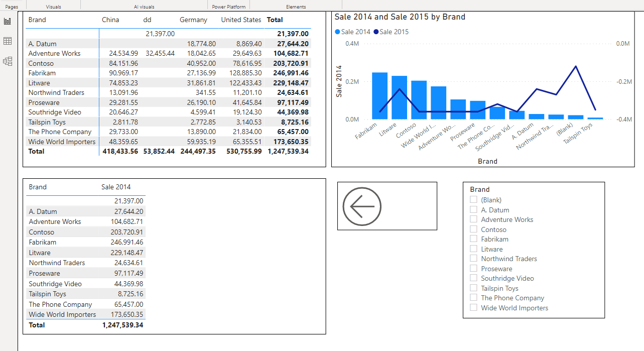Select the Wide World Importers chart bar
This screenshot has height=351, width=644.
(x=438, y=103)
